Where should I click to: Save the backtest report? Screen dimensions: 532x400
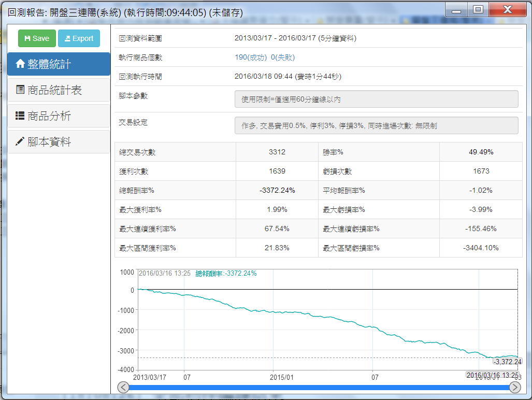click(36, 38)
